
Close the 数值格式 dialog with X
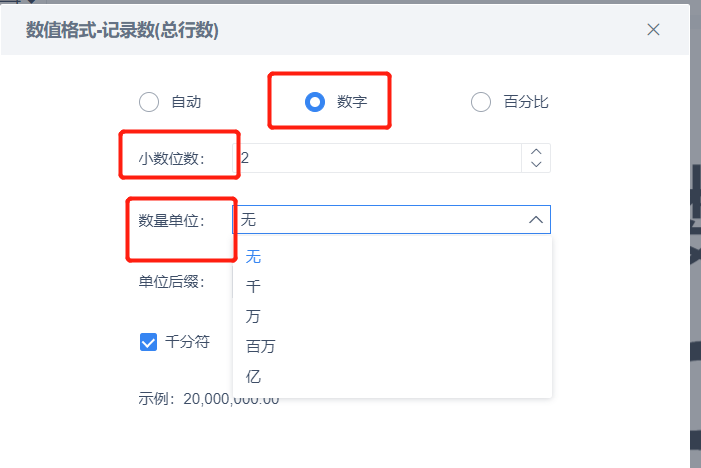(653, 30)
